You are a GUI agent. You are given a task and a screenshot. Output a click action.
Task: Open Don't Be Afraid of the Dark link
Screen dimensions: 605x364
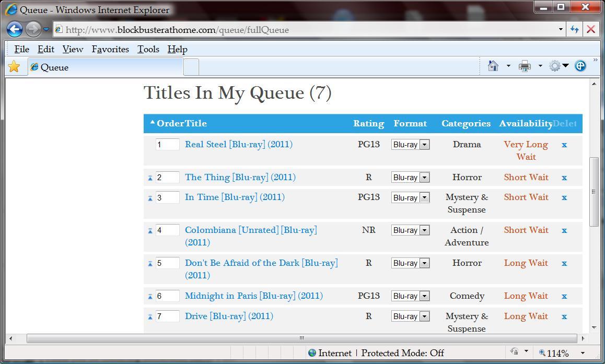coord(262,269)
